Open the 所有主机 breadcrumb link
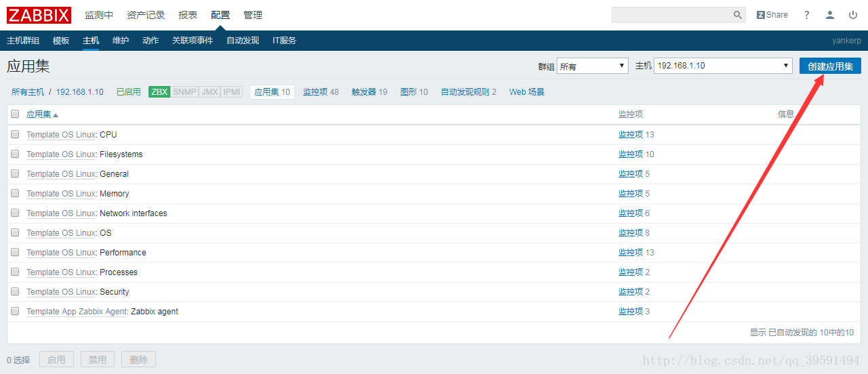868x374 pixels. point(28,92)
